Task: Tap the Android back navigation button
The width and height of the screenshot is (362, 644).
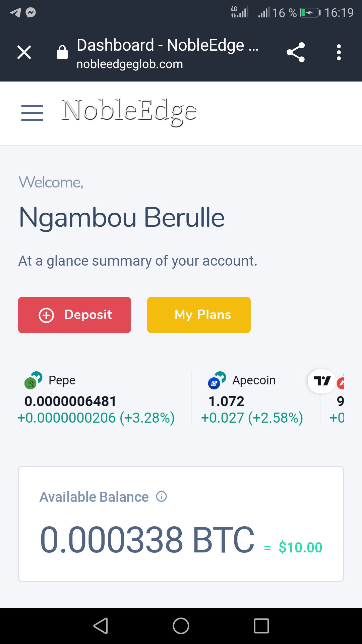Action: coord(101,626)
